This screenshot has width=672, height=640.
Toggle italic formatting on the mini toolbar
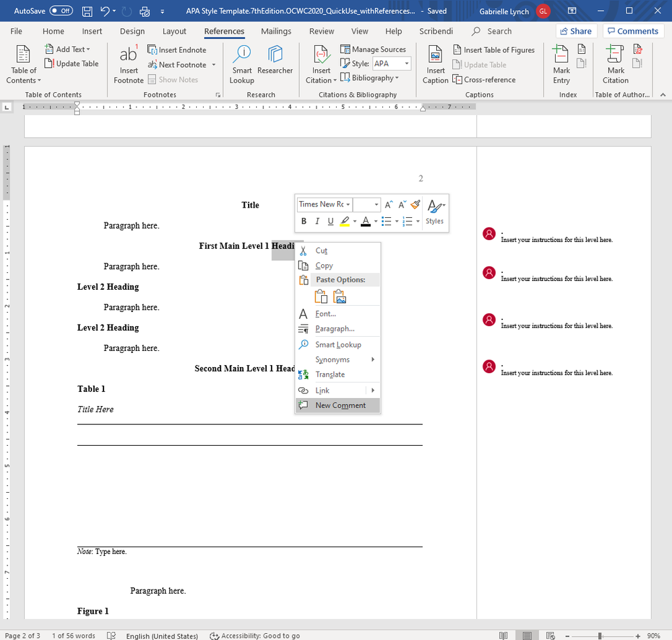(x=317, y=221)
